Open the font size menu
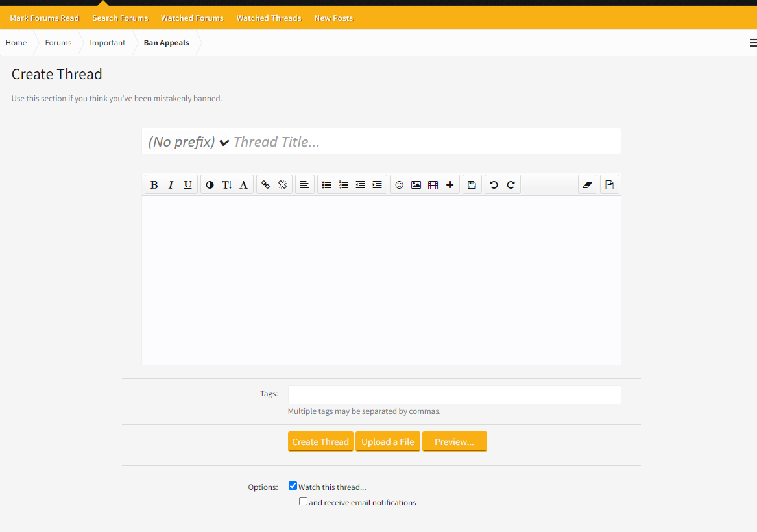Screen dimensions: 757x532 pyautogui.click(x=226, y=185)
